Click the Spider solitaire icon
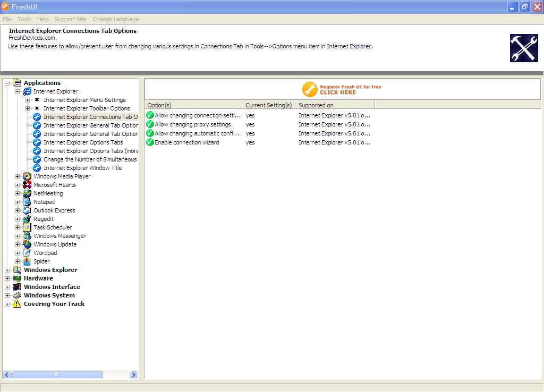Screen dimensions: 544x392 27,261
